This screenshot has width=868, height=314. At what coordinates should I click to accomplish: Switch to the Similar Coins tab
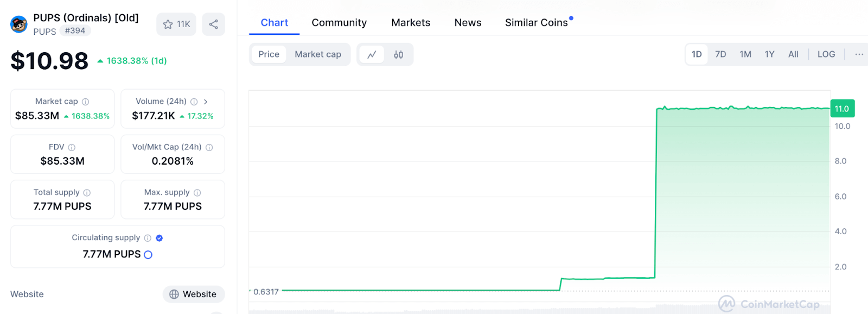(537, 23)
